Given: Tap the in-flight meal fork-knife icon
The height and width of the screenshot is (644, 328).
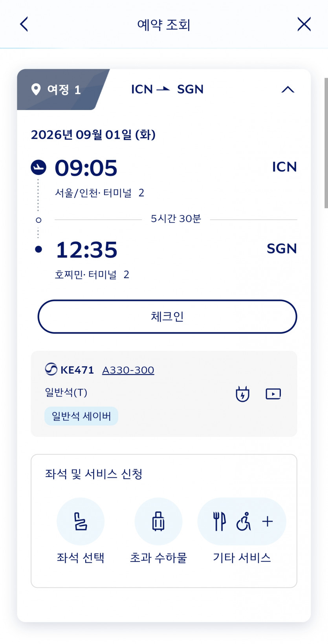Looking at the screenshot, I should coord(219,521).
